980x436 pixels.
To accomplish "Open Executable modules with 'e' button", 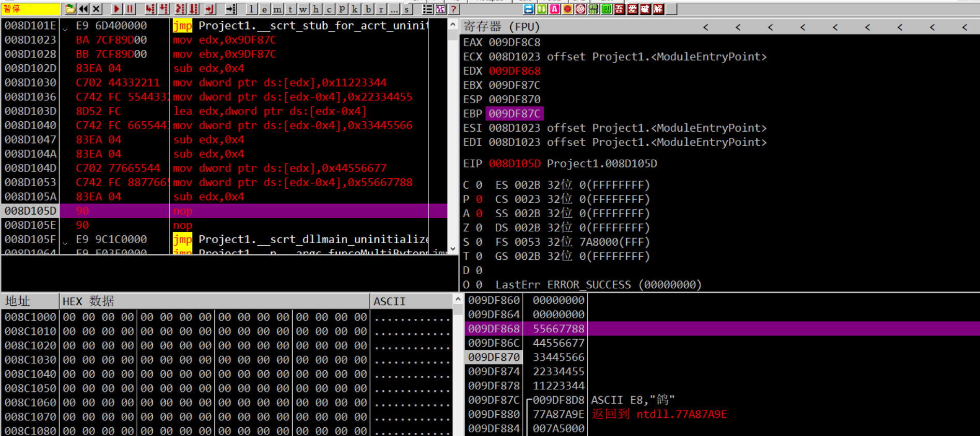I will pos(264,9).
